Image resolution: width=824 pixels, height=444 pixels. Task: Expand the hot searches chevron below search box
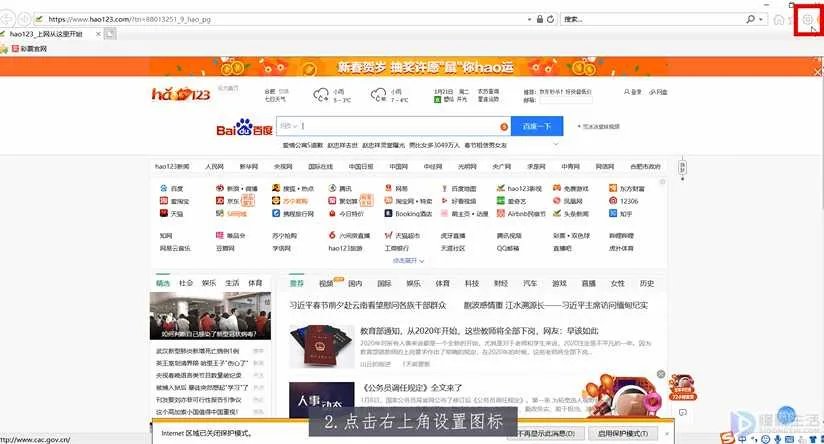[555, 144]
